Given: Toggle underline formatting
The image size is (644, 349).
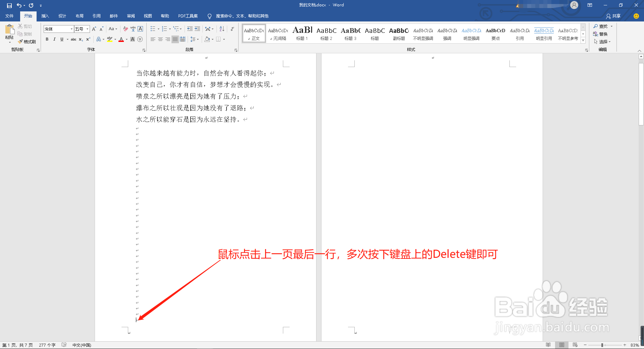Looking at the screenshot, I should pos(62,39).
